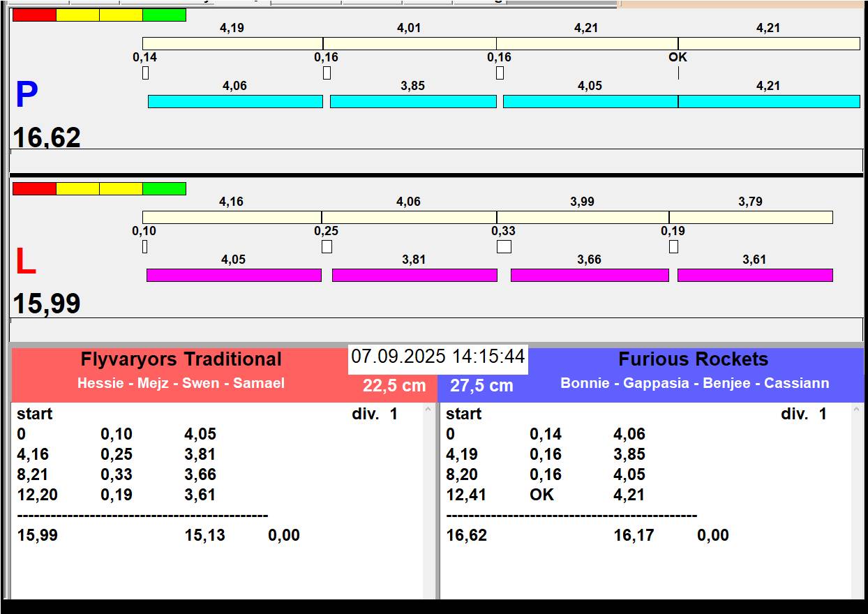Click the empty message box below large 16,62
Screen dimensions: 868x614
click(436, 160)
